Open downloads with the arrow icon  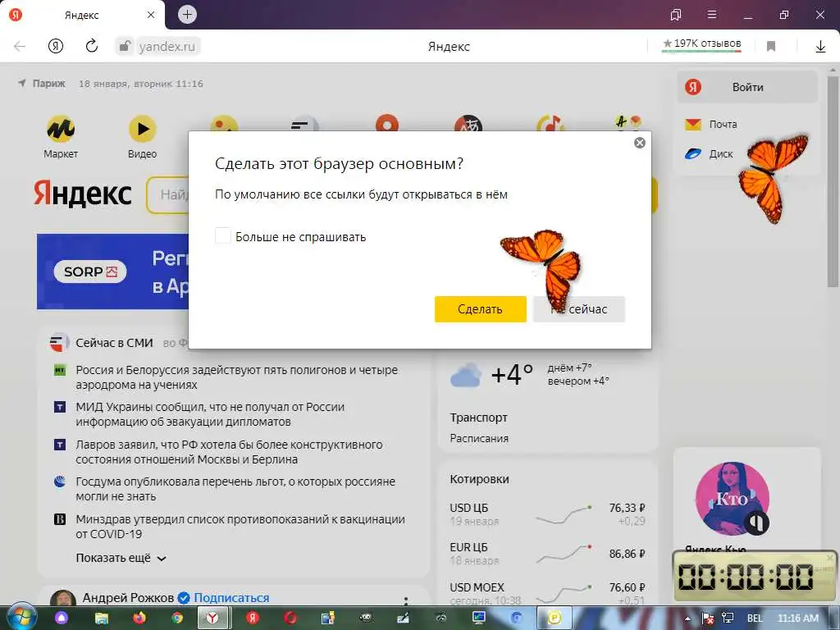820,47
